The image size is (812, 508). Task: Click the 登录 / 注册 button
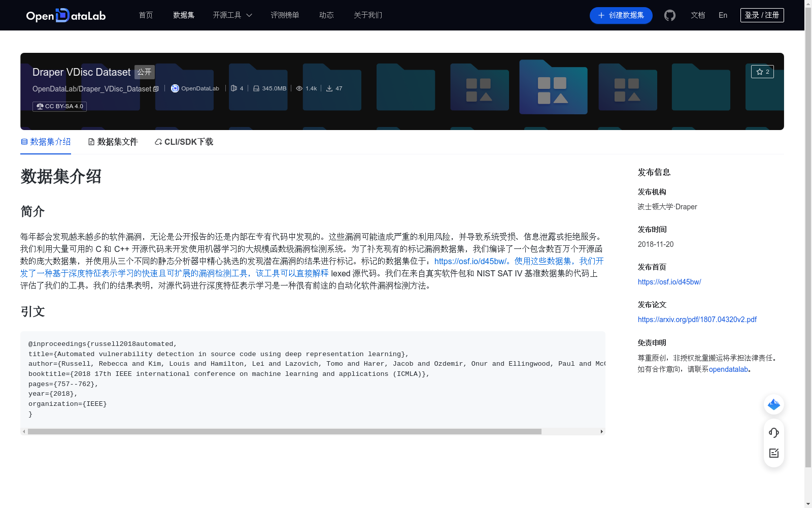(x=762, y=15)
